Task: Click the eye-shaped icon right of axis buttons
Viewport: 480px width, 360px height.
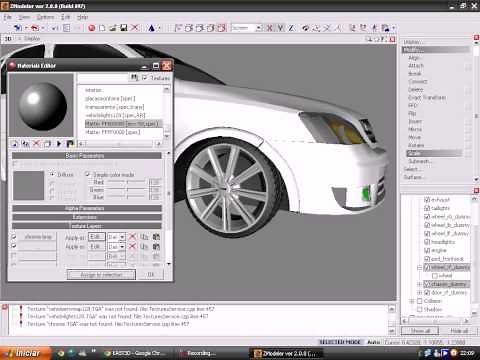Action: click(305, 28)
